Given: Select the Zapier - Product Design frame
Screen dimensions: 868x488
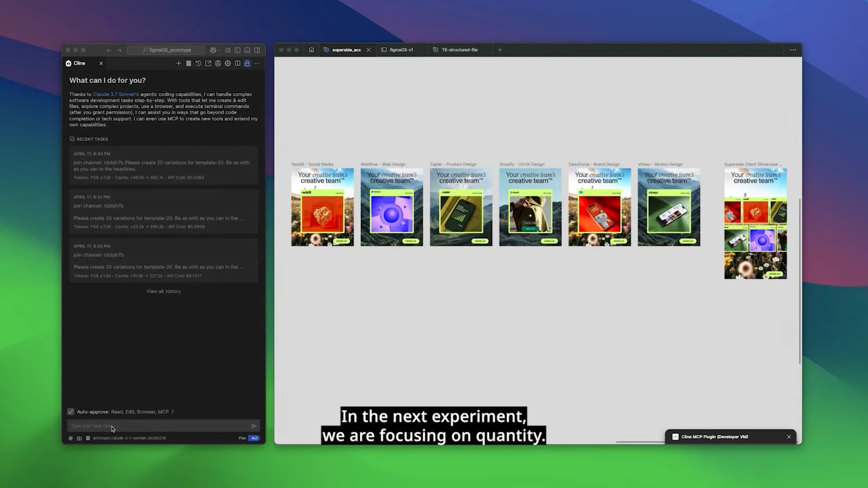Looking at the screenshot, I should tap(461, 207).
